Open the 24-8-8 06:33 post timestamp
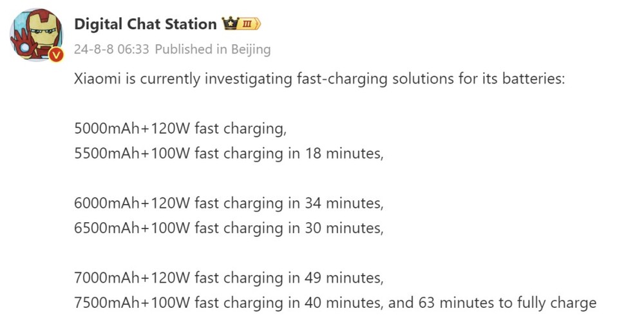The width and height of the screenshot is (644, 320). pyautogui.click(x=112, y=50)
